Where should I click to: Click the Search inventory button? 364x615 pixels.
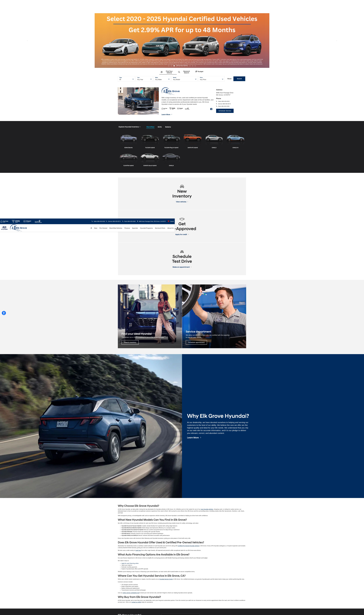pyautogui.click(x=130, y=342)
